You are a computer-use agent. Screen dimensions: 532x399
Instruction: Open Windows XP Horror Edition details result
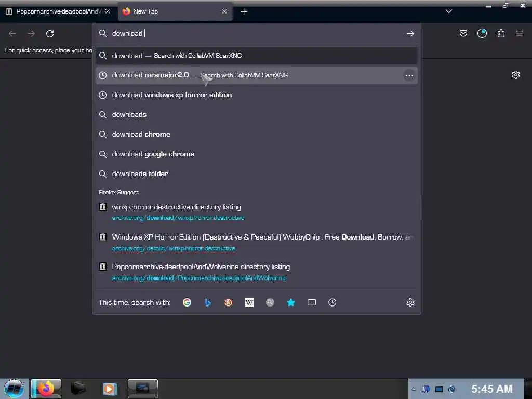pos(256,242)
